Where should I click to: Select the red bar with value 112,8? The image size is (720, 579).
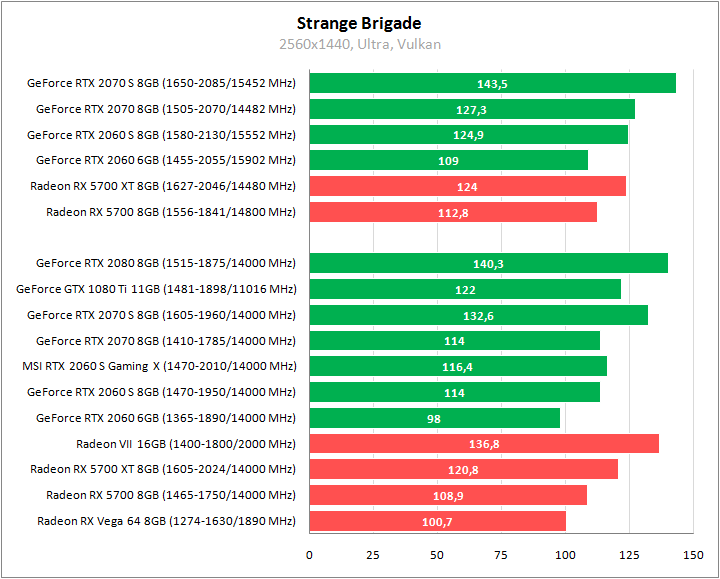pos(453,212)
